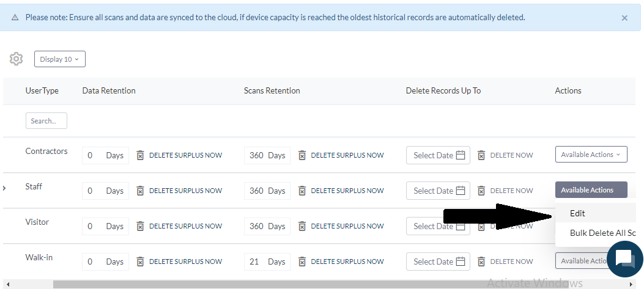Click calendar icon in Contractors date picker
Screen dimensions: 644x289
pos(461,155)
